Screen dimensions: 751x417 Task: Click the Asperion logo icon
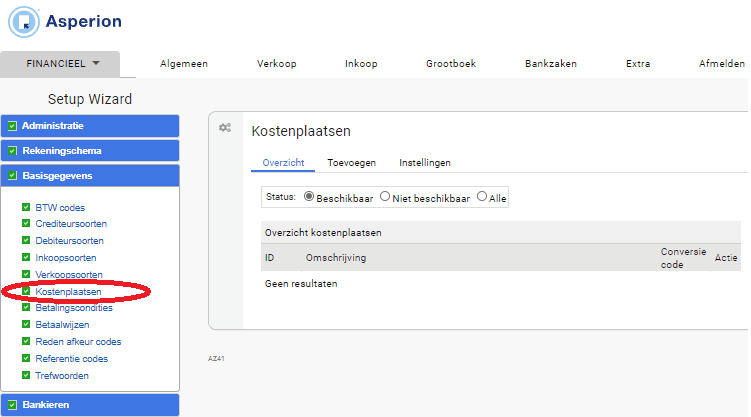tap(24, 22)
